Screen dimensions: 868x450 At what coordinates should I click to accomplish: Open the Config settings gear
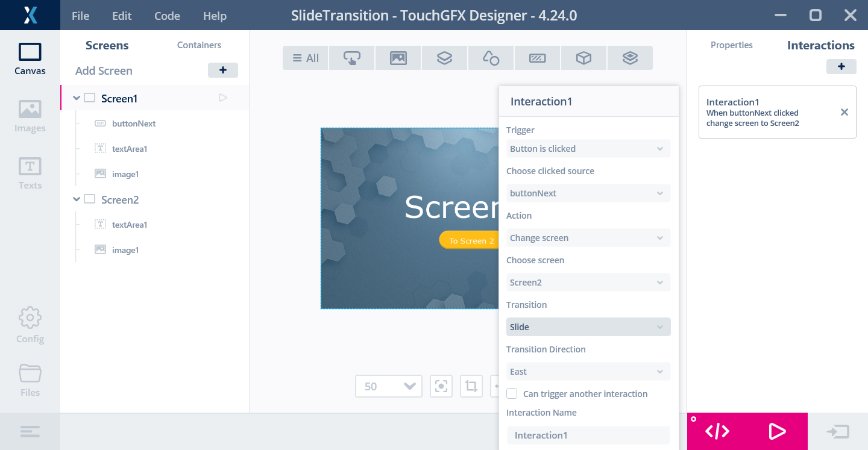coord(30,325)
